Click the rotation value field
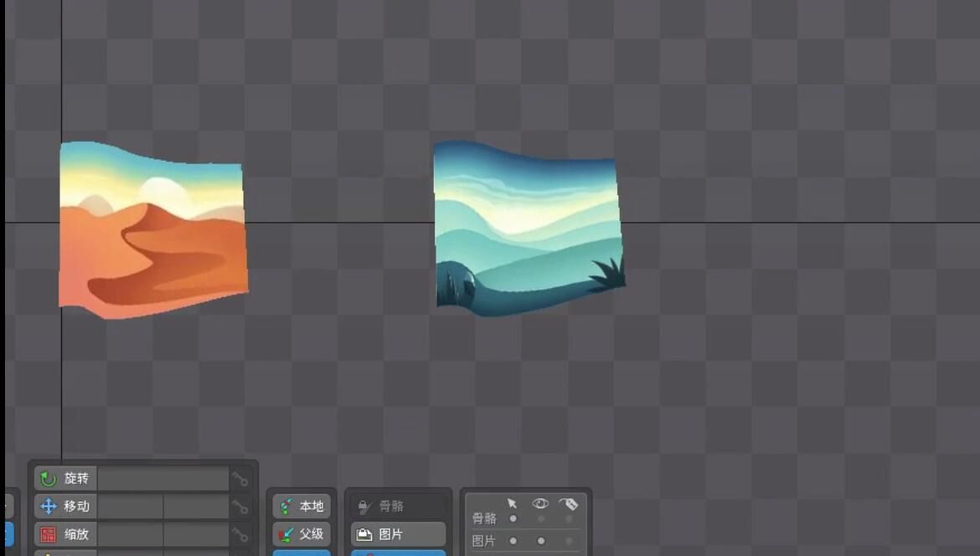This screenshot has height=556, width=980. (163, 478)
